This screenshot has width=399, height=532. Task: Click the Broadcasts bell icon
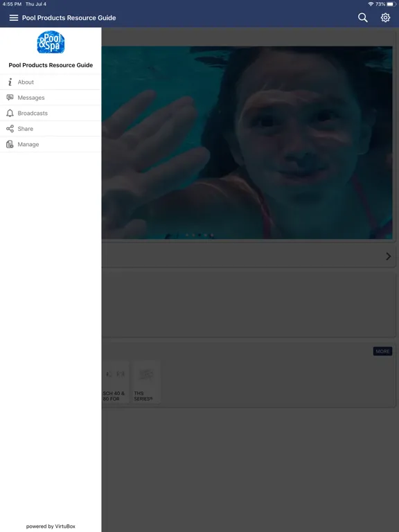point(10,114)
